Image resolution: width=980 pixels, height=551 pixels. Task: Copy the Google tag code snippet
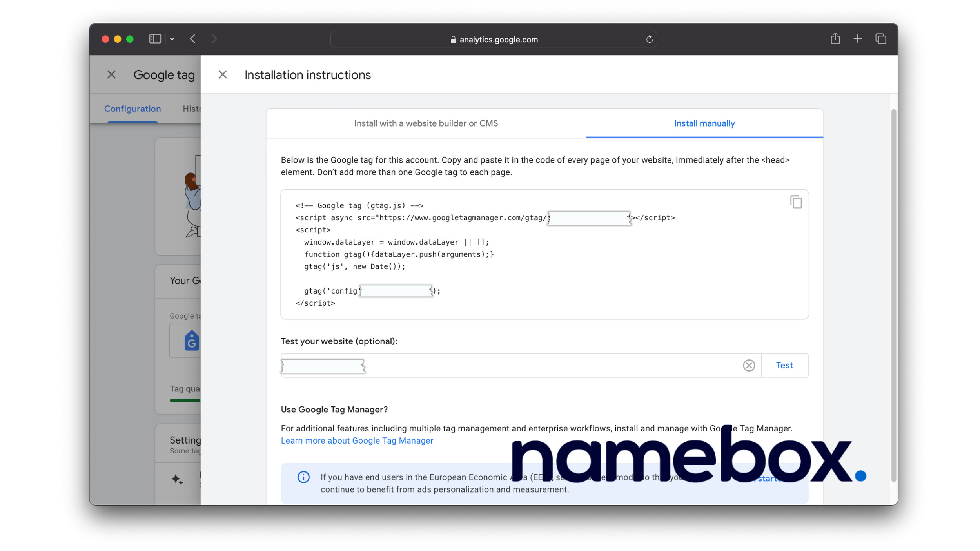point(796,202)
